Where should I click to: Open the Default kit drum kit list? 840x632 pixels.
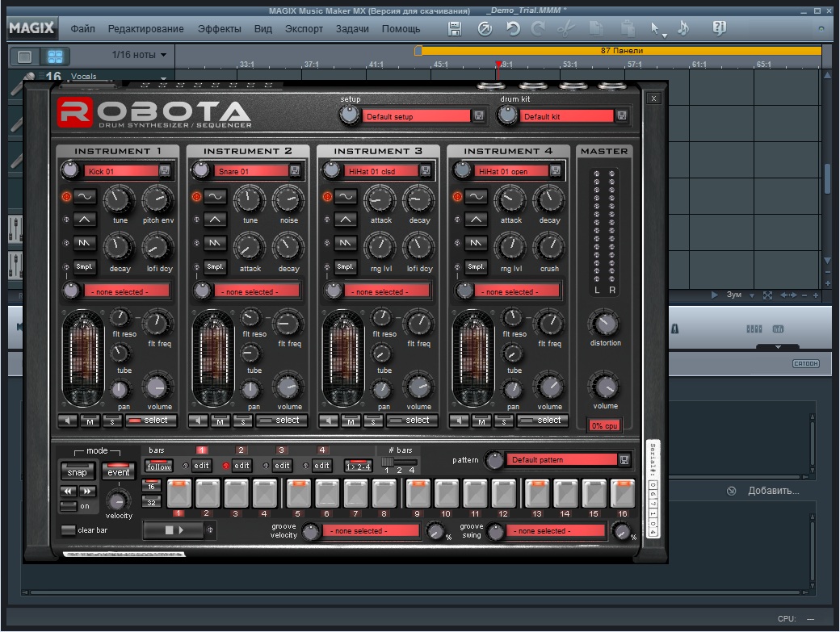click(x=566, y=116)
